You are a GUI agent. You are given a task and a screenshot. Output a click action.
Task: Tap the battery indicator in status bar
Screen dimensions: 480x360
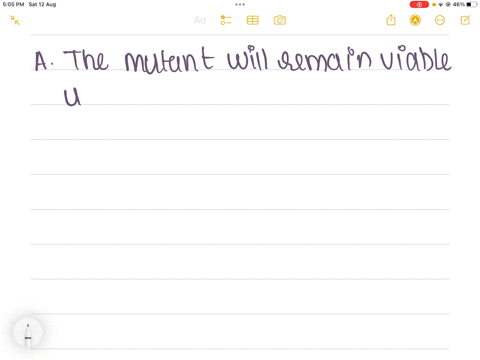[x=472, y=4]
